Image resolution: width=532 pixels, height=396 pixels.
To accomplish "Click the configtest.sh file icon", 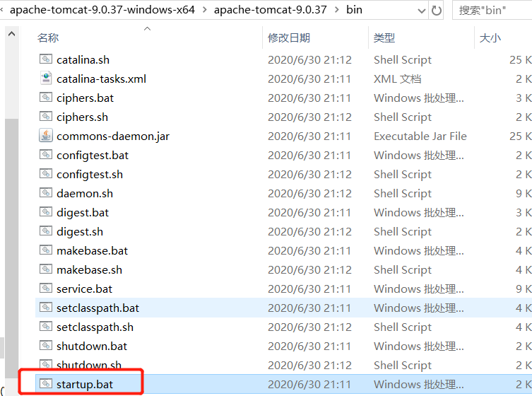I will pos(46,174).
